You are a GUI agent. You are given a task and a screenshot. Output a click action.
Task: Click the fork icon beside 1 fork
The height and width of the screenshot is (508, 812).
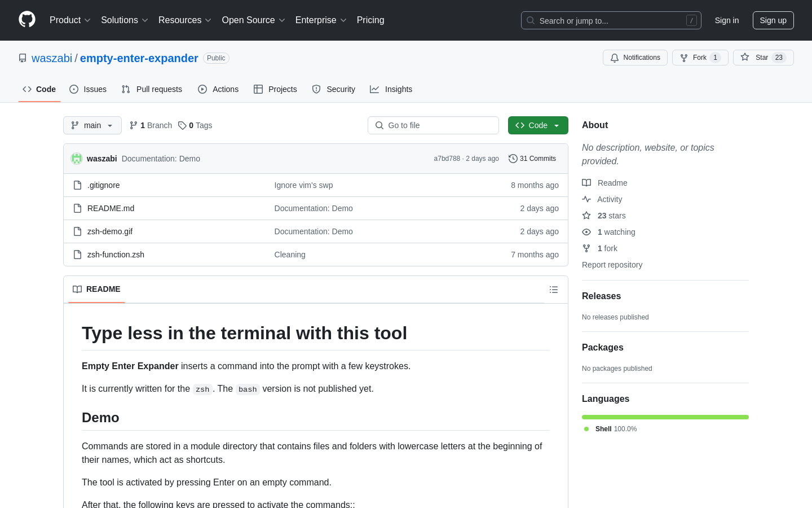click(x=586, y=248)
